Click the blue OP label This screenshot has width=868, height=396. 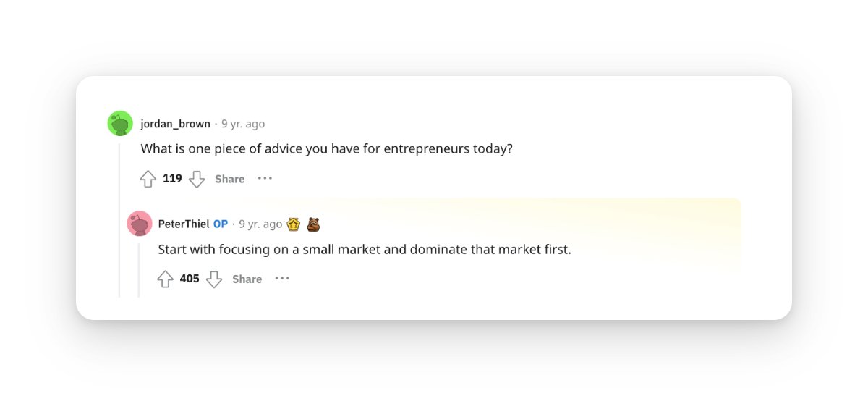click(221, 224)
